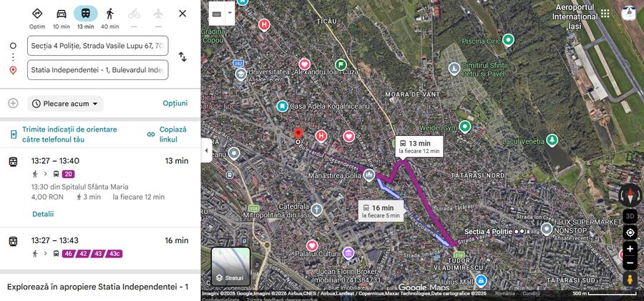
Task: Click bus line 20 badge
Action: 69,174
